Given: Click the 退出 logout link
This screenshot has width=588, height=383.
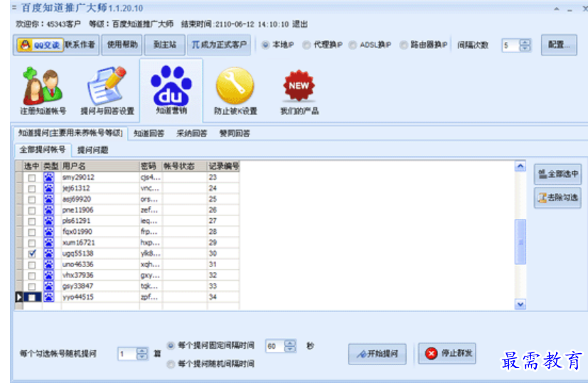Looking at the screenshot, I should point(300,24).
